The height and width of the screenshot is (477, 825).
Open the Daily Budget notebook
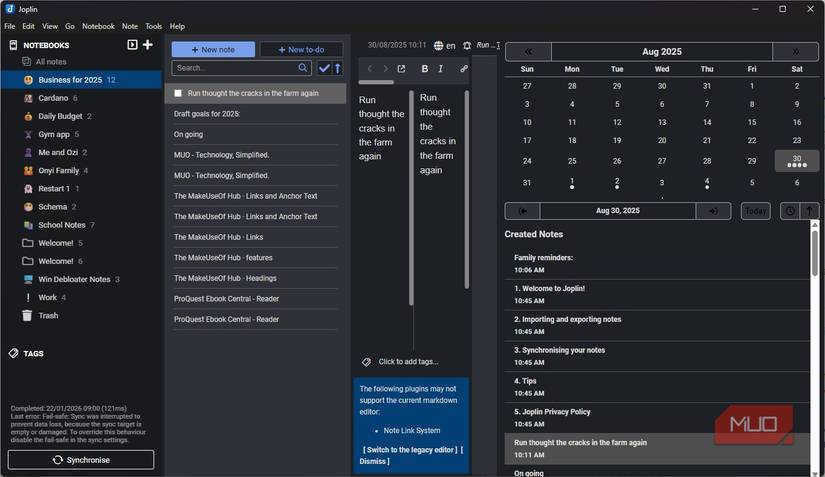pyautogui.click(x=60, y=116)
